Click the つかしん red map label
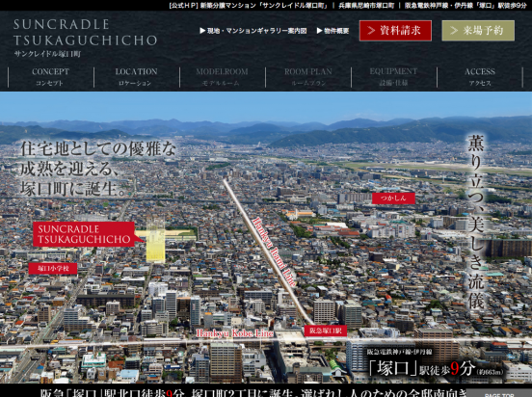Viewport: 532px width, 397px height. point(393,198)
